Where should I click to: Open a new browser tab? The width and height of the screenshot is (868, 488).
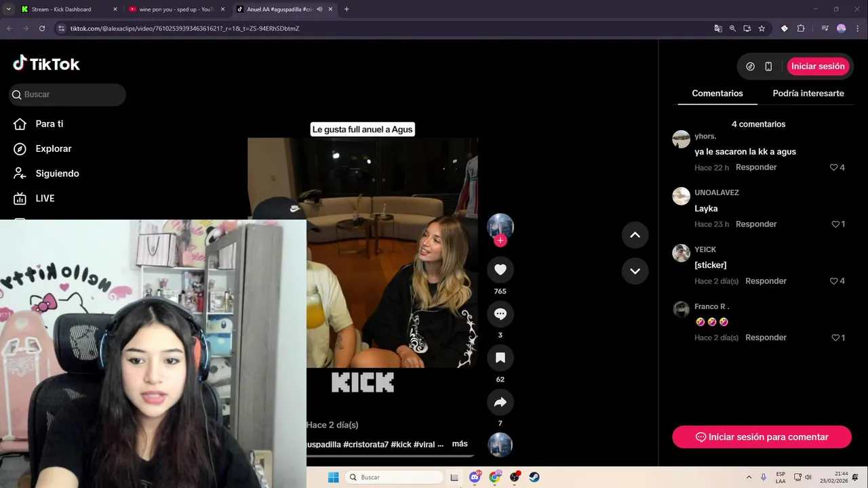tap(347, 9)
